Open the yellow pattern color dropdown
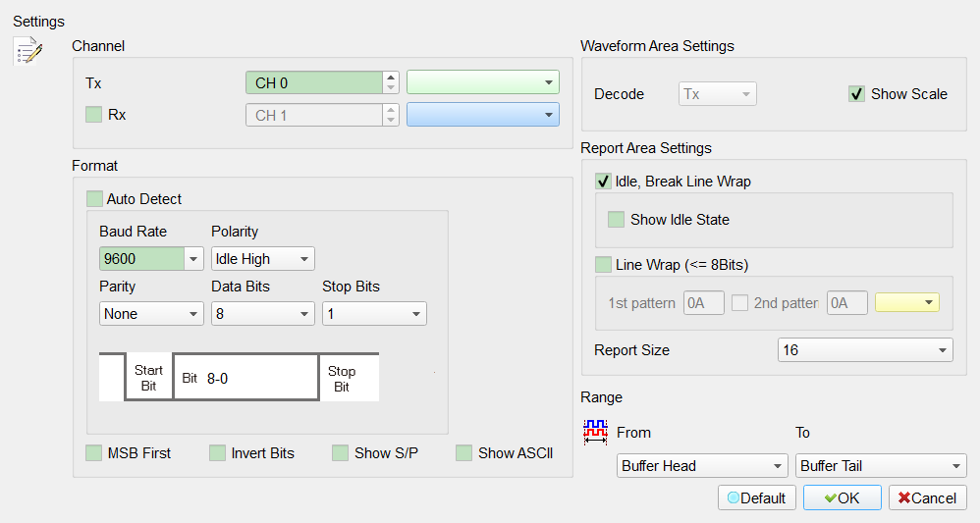Screen dimensions: 980x523 pyautogui.click(x=907, y=302)
